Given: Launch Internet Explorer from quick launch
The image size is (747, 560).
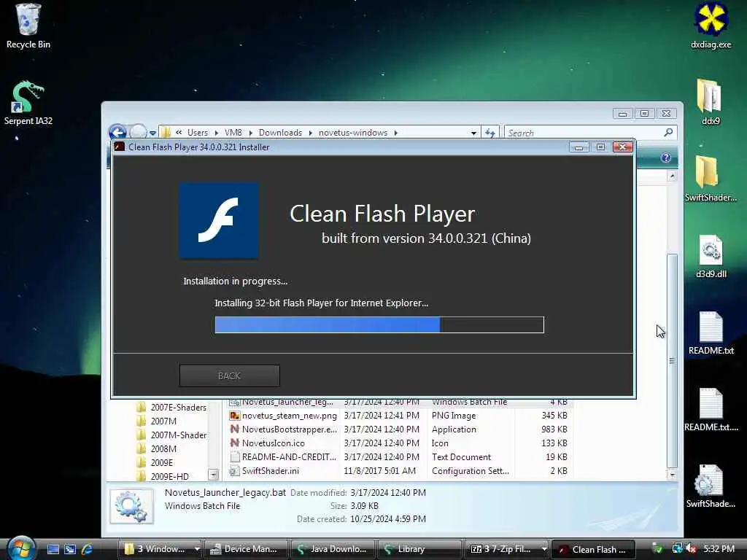Looking at the screenshot, I should tap(87, 549).
